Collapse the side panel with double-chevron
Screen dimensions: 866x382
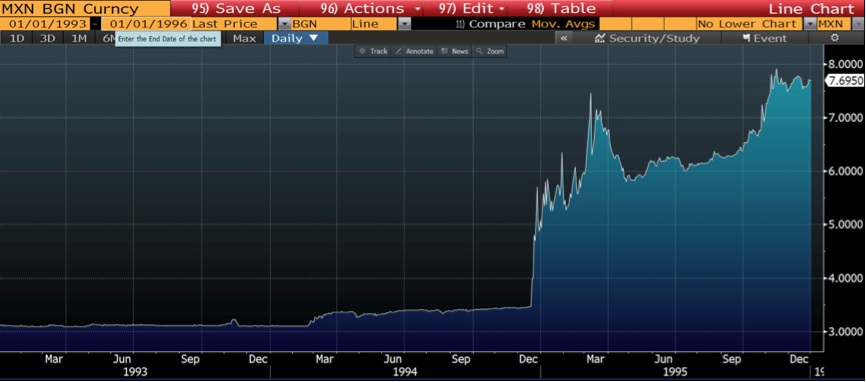[563, 38]
